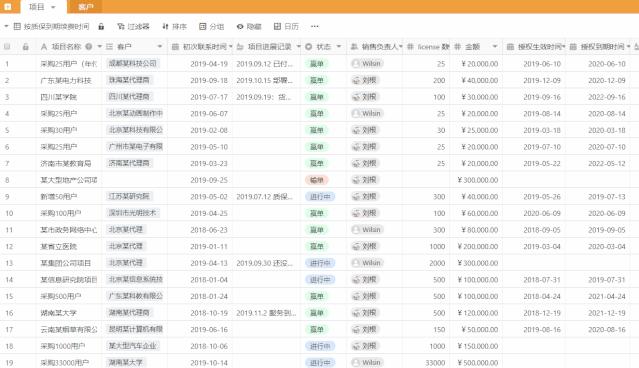This screenshot has height=368, width=639.
Task: Click Wilson's avatar in row 19
Action: pos(356,363)
